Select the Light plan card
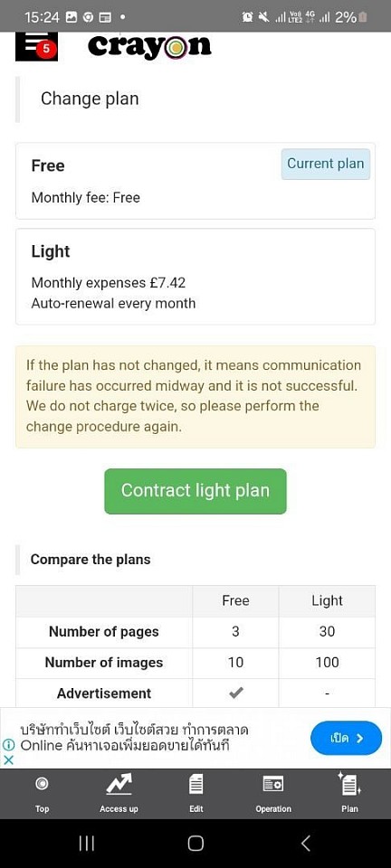Viewport: 391px width, 868px height. (x=195, y=277)
